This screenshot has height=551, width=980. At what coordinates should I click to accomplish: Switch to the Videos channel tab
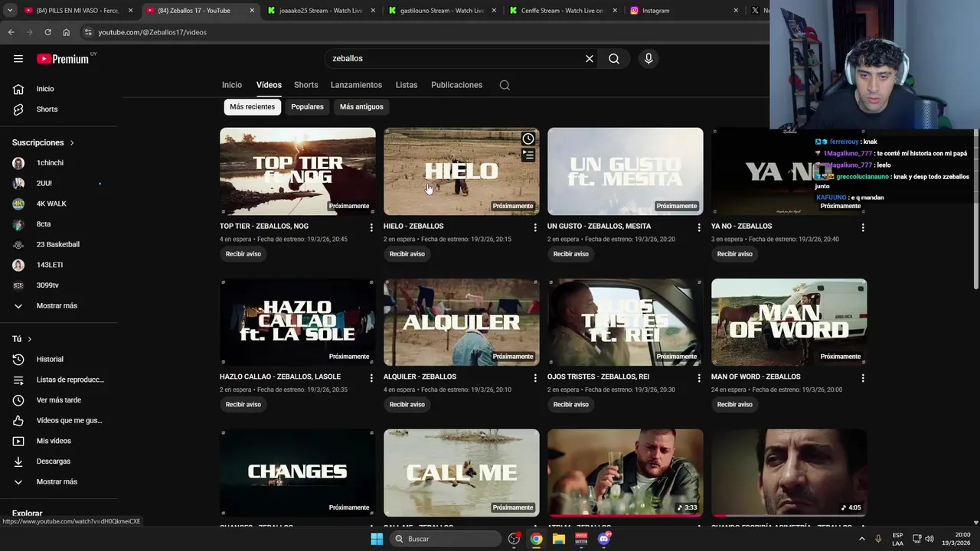coord(269,85)
